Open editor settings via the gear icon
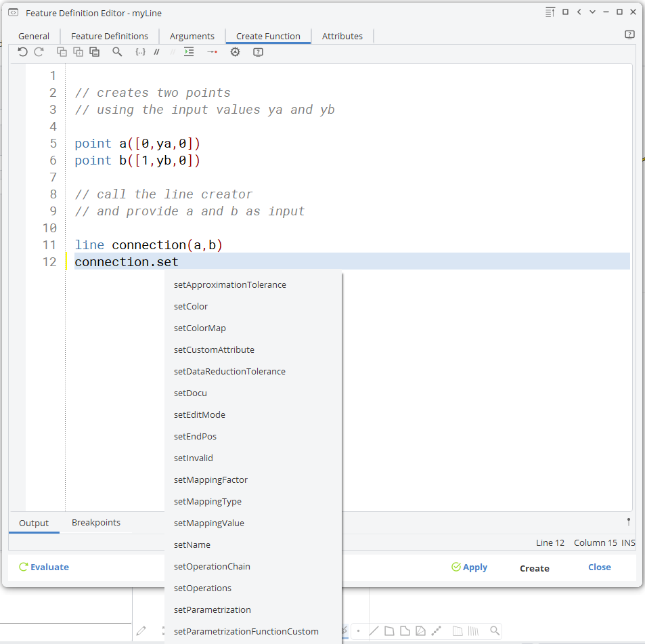645x644 pixels. pyautogui.click(x=235, y=52)
